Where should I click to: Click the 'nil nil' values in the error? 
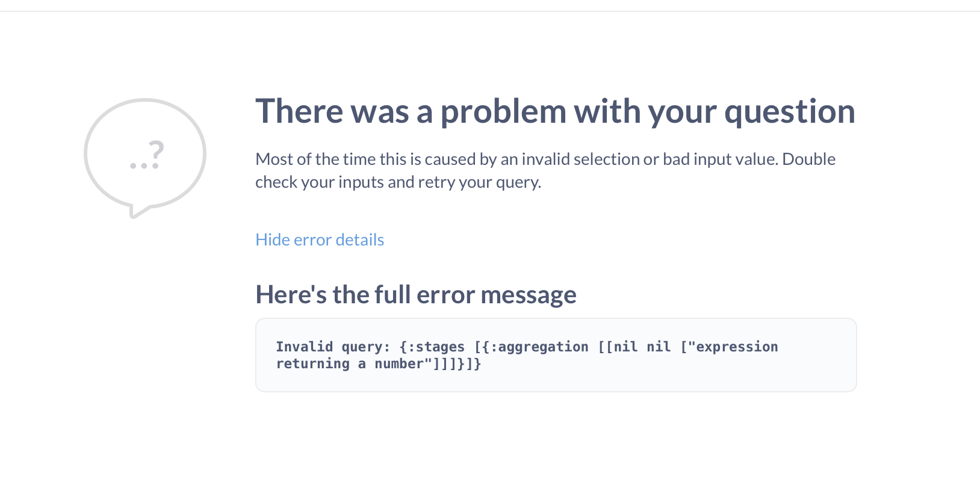pyautogui.click(x=642, y=347)
